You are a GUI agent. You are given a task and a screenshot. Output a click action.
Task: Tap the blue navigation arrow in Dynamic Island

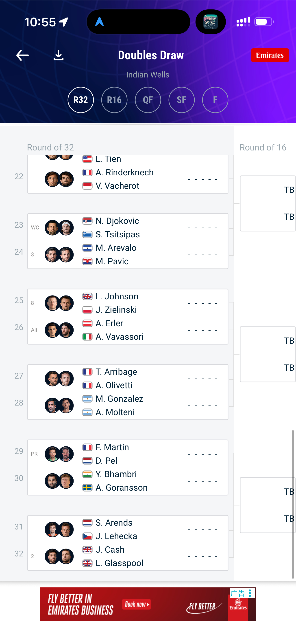coord(100,22)
